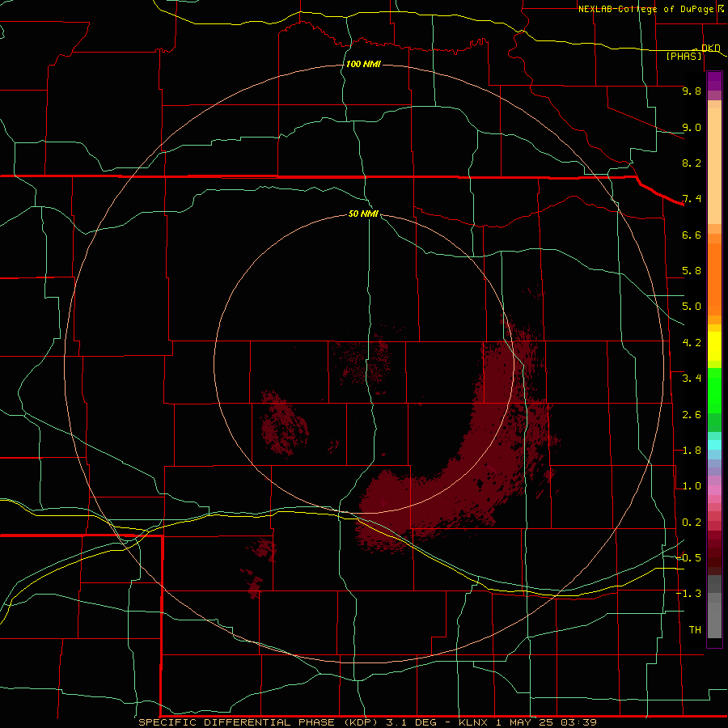
Task: Click the 50 NMI range ring label
Action: click(363, 214)
